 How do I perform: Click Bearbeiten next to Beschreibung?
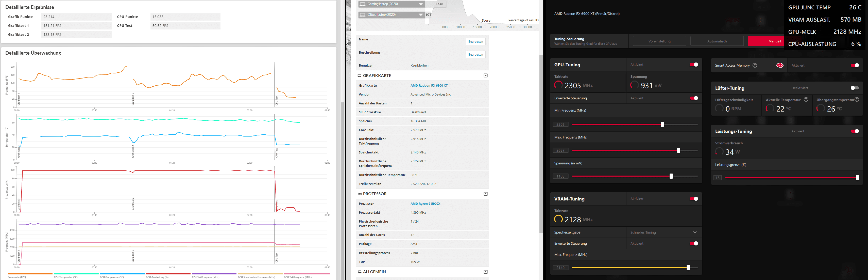[475, 54]
